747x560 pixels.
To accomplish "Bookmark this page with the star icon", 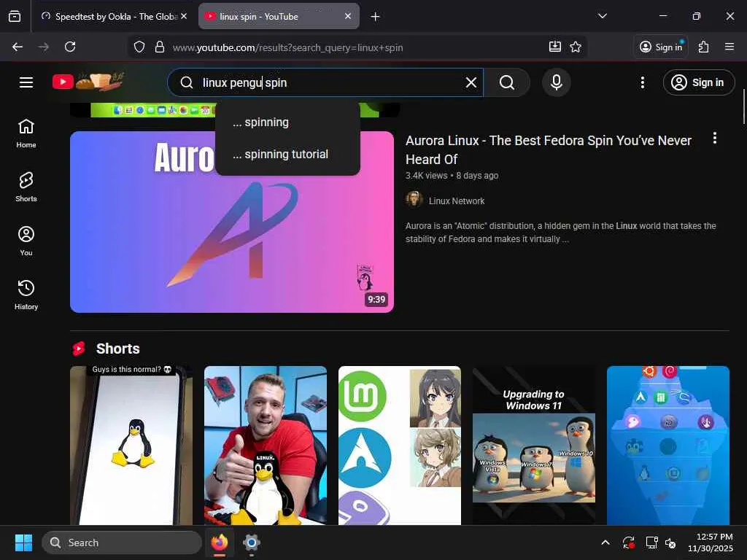I will (x=576, y=47).
